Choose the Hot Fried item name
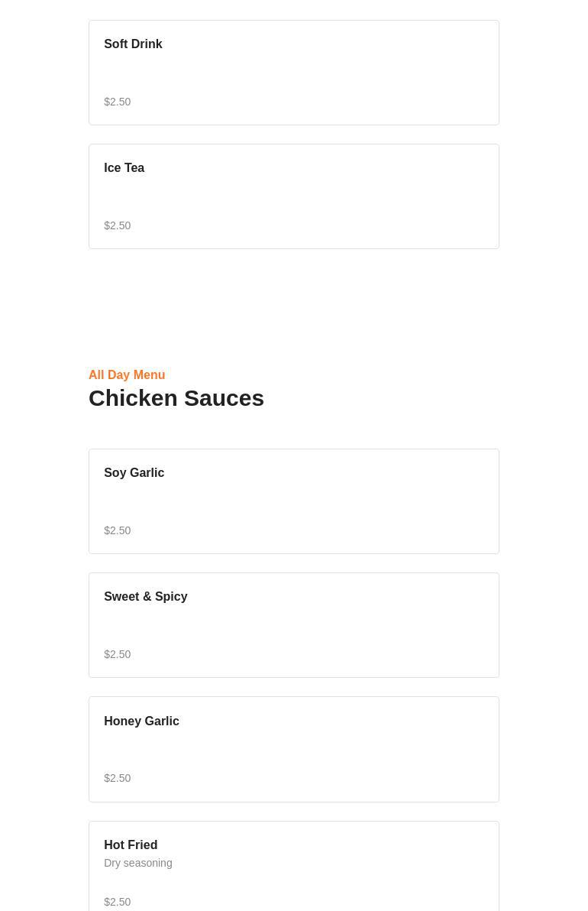Image resolution: width=588 pixels, height=911 pixels. (x=131, y=845)
